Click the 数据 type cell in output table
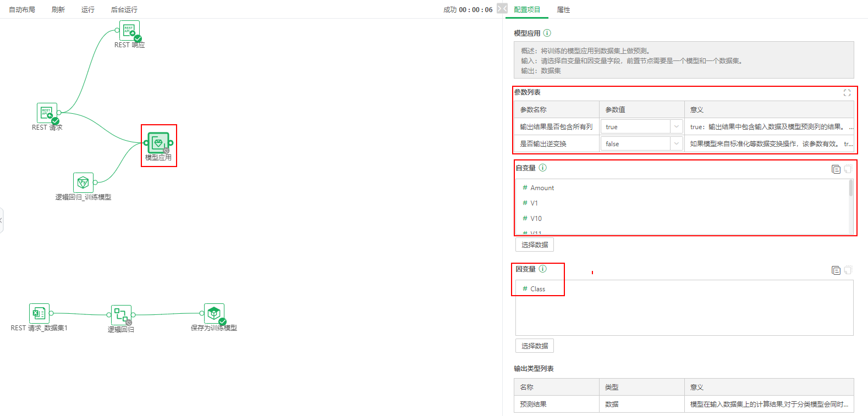The height and width of the screenshot is (416, 868). click(641, 404)
